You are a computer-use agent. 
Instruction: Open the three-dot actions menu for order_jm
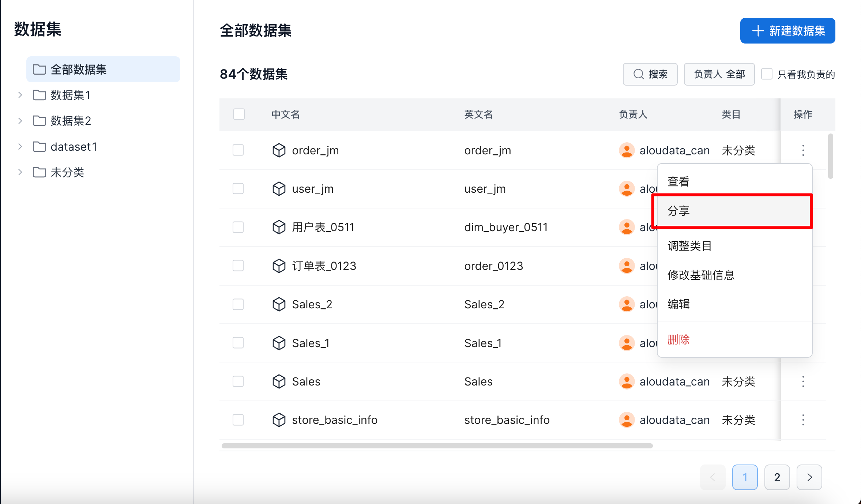tap(803, 150)
